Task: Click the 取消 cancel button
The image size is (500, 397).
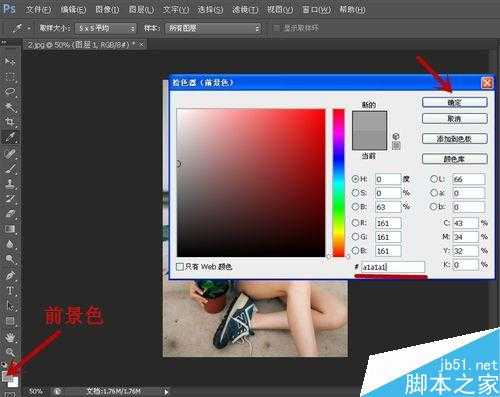Action: [x=455, y=118]
